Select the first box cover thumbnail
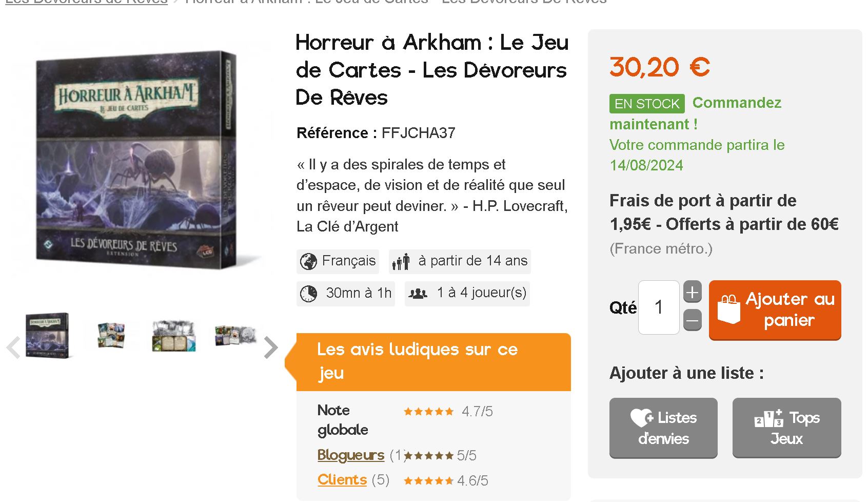The image size is (868, 502). [x=47, y=336]
